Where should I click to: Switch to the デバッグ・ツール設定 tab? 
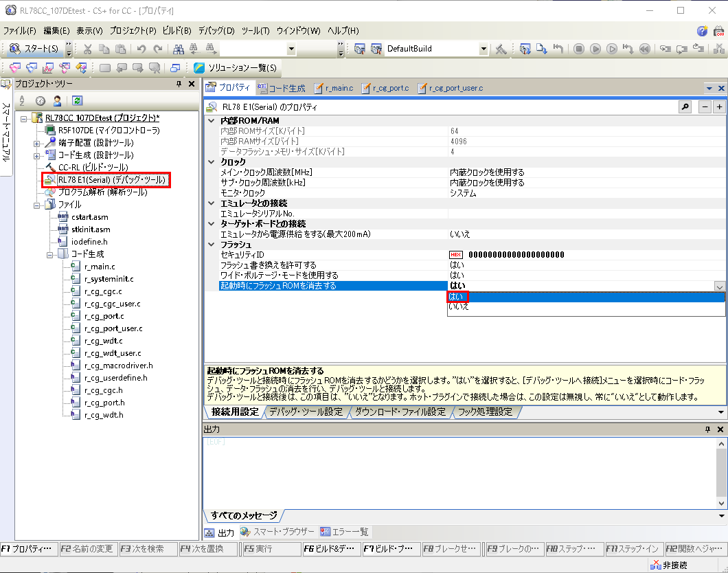click(306, 412)
